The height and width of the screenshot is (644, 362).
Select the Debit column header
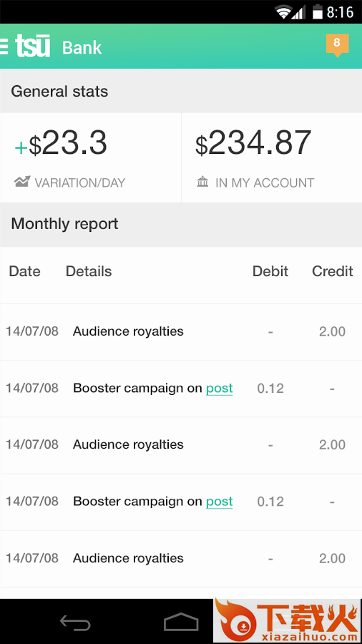coord(270,271)
